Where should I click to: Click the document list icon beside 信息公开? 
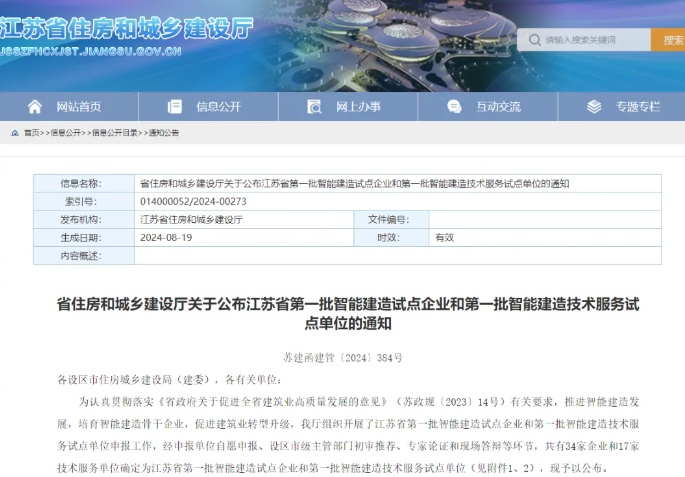tap(175, 106)
